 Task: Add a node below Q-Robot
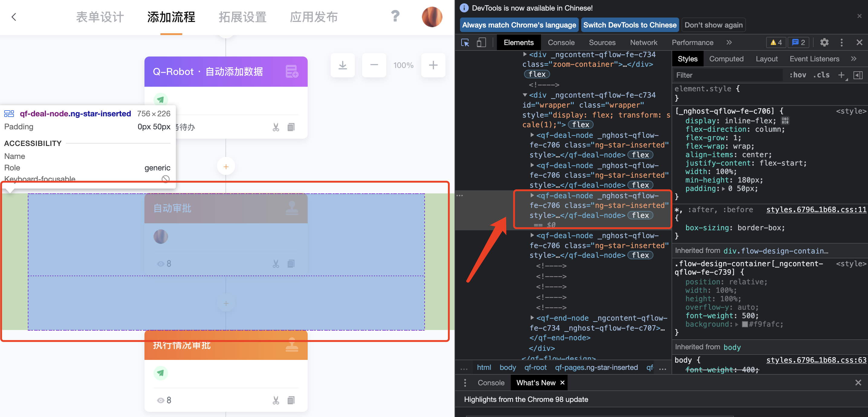click(226, 166)
